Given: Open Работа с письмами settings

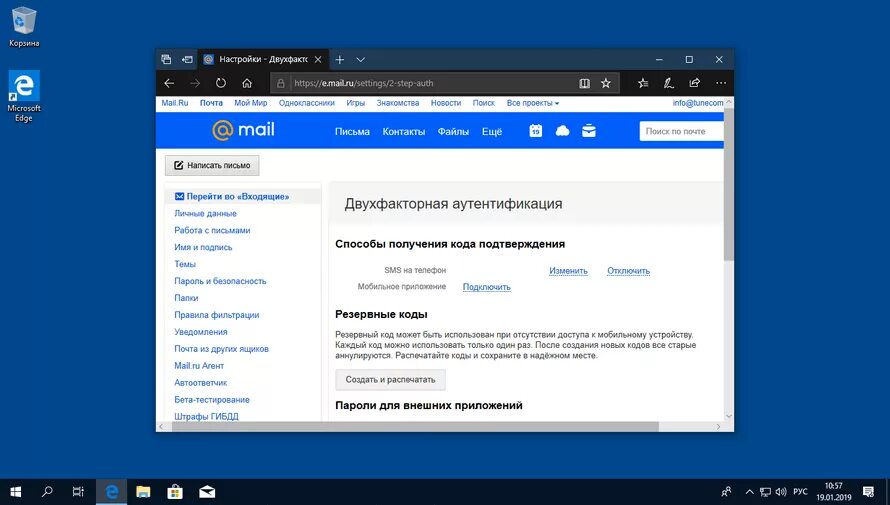Looking at the screenshot, I should click(x=212, y=230).
